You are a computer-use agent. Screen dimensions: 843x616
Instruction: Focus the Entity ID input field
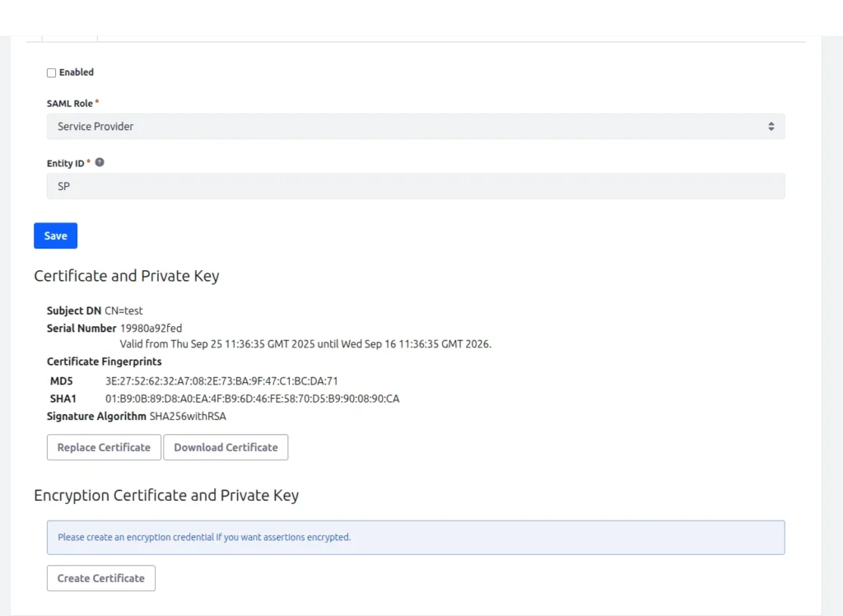(x=415, y=186)
